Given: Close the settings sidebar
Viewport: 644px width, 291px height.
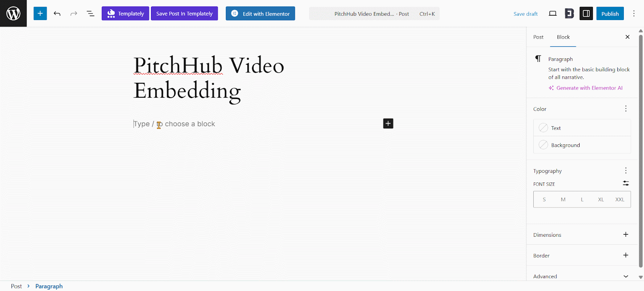Looking at the screenshot, I should pyautogui.click(x=627, y=37).
